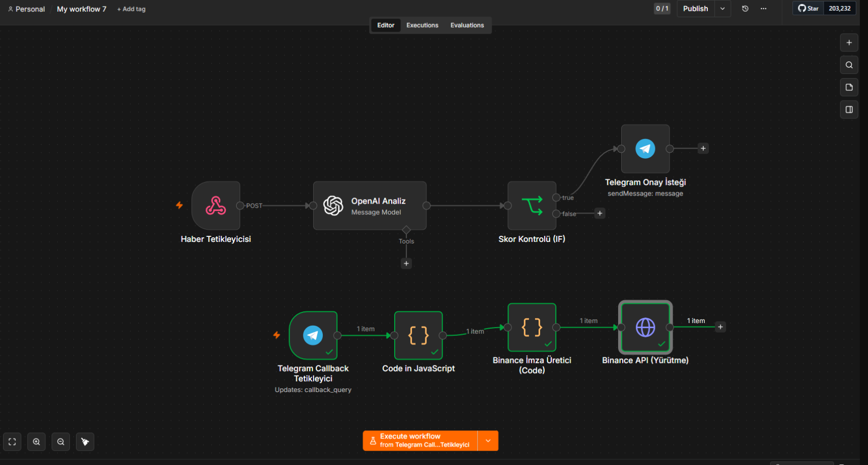
Task: Add node after the false branch
Action: [600, 213]
